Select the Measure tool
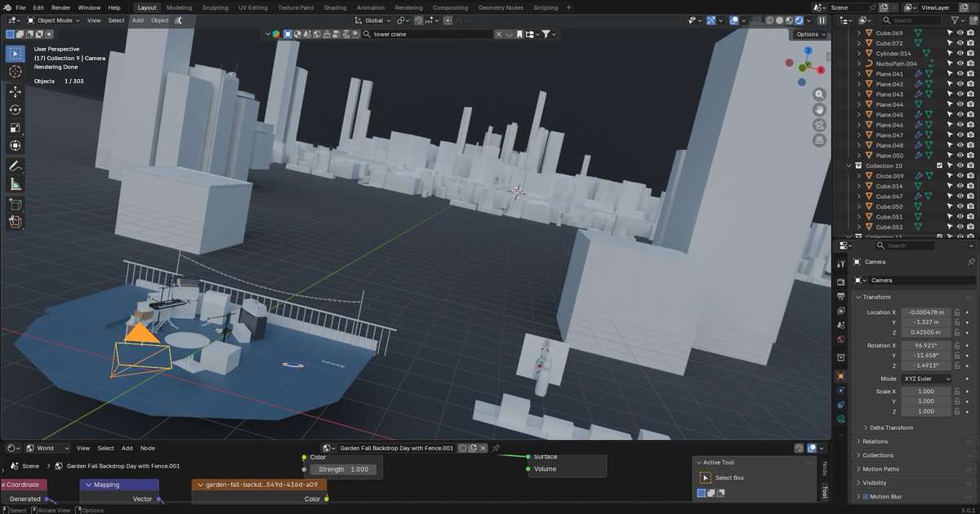The height and width of the screenshot is (514, 980). 15,184
